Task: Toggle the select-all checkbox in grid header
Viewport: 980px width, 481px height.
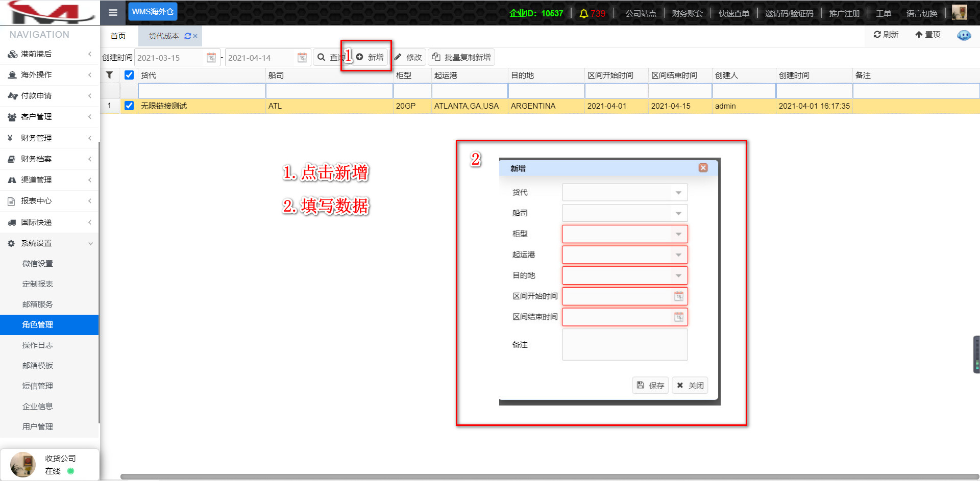Action: 129,75
